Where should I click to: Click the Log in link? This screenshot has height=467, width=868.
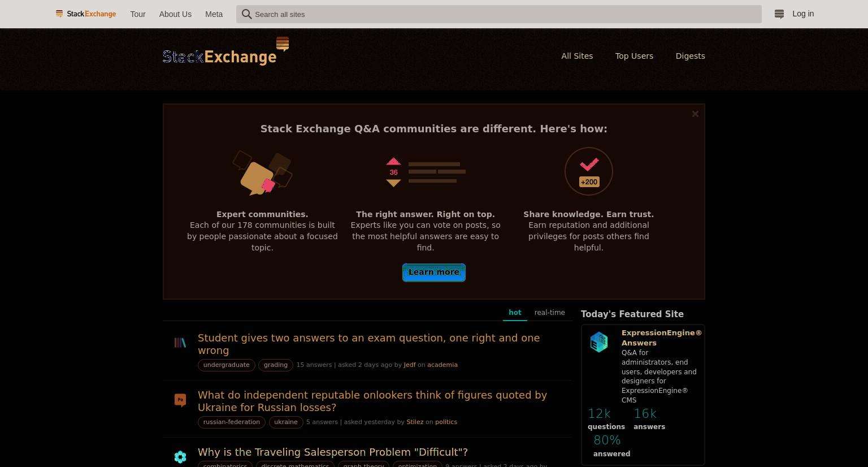tap(803, 14)
